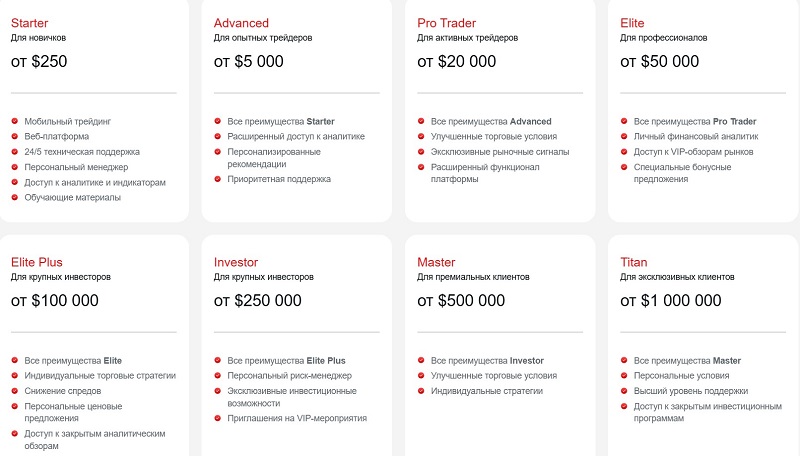
Task: Click the red icon next to Персональный риск-менеджер
Action: pos(219,376)
